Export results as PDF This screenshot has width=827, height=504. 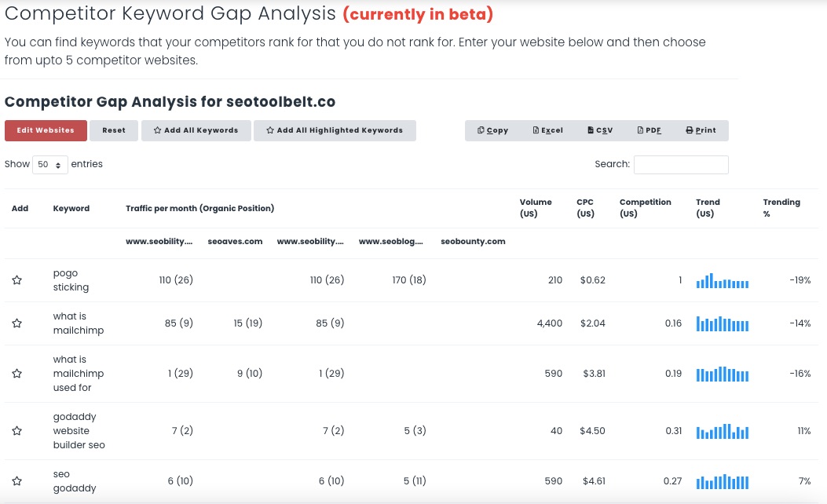(x=649, y=130)
